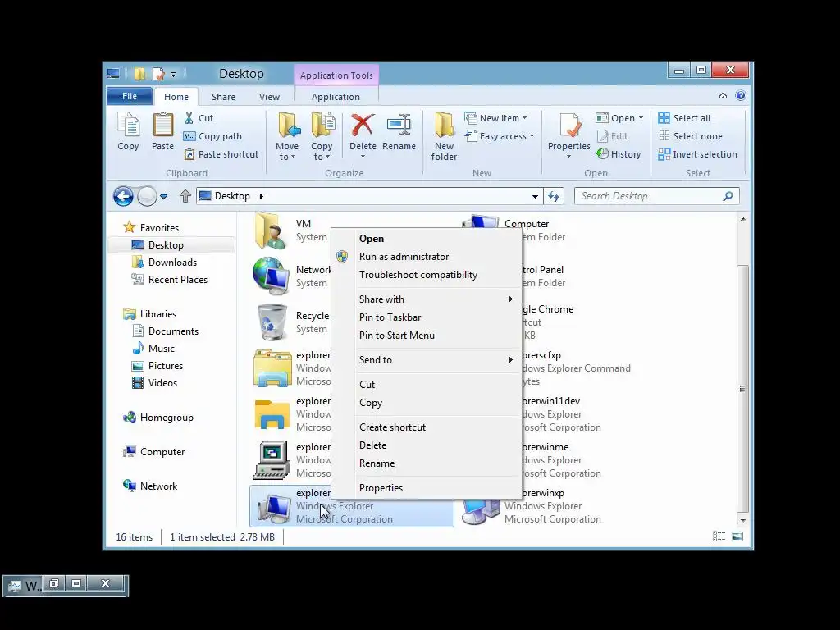Click the Recycle Bin icon in file list

pos(272,322)
